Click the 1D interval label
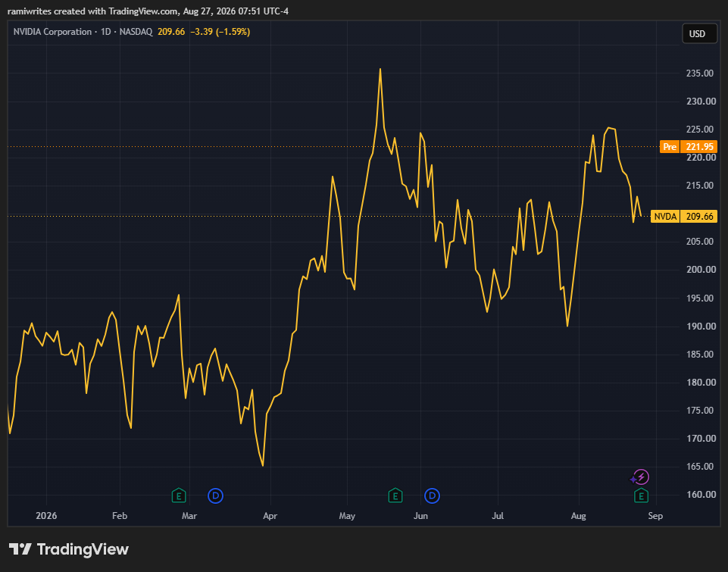Image resolution: width=728 pixels, height=572 pixels. [x=106, y=32]
